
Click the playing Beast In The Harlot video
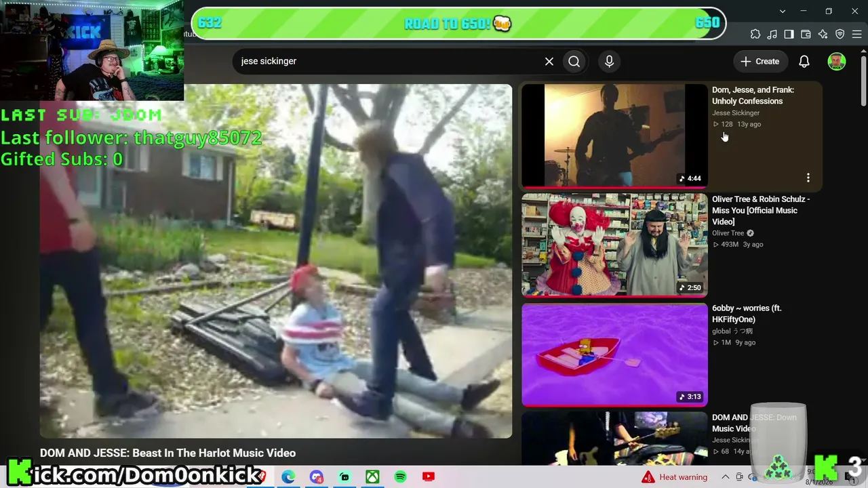click(276, 261)
